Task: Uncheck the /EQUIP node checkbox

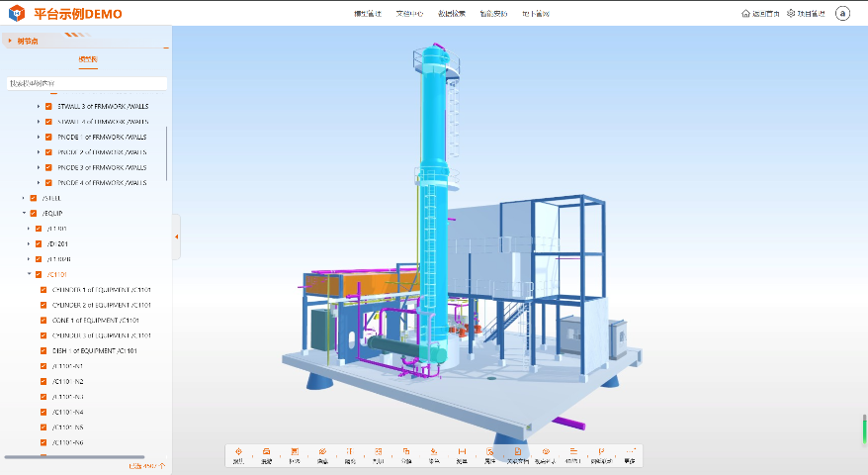Action: coord(34,213)
